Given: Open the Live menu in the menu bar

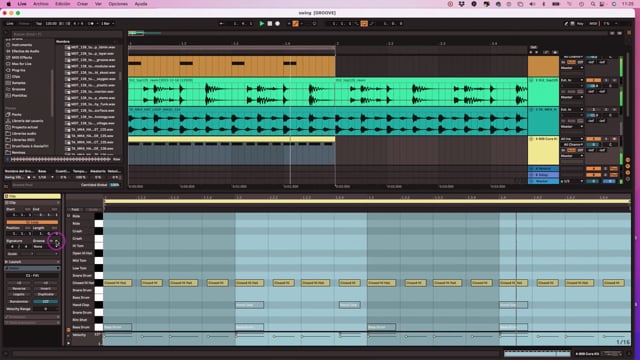Looking at the screenshot, I should coord(22,4).
